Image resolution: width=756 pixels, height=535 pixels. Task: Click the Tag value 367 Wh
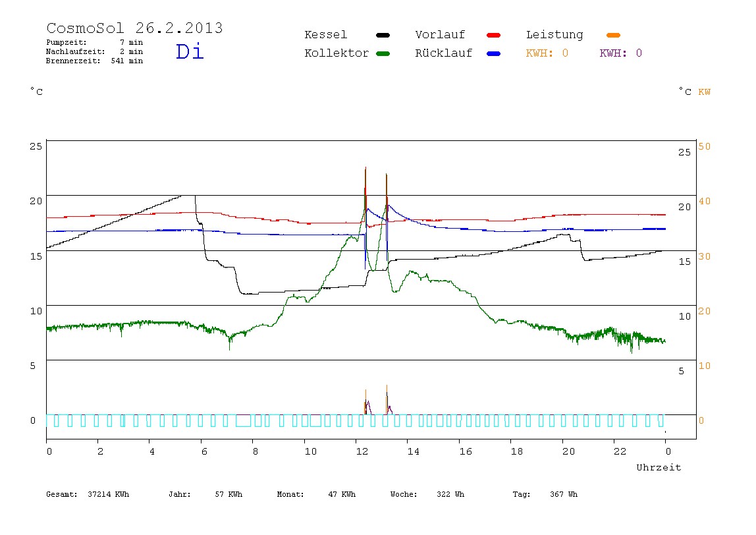(564, 494)
